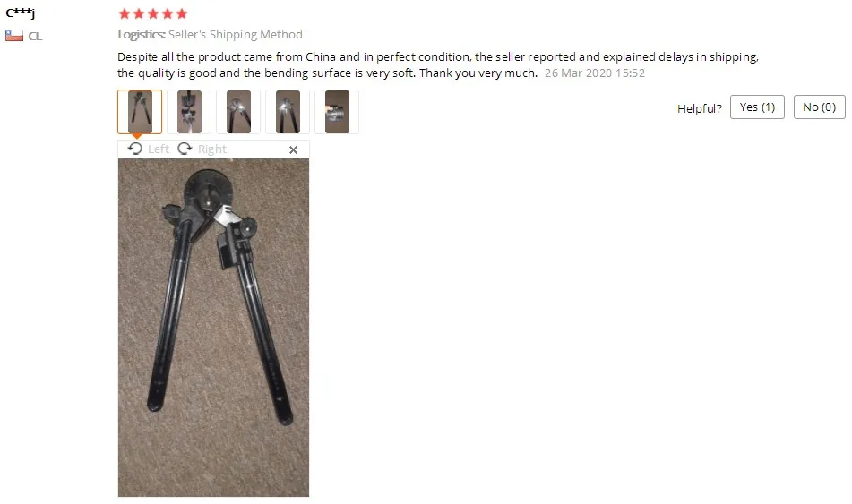The width and height of the screenshot is (852, 504).
Task: Close the enlarged photo preview
Action: [x=294, y=149]
